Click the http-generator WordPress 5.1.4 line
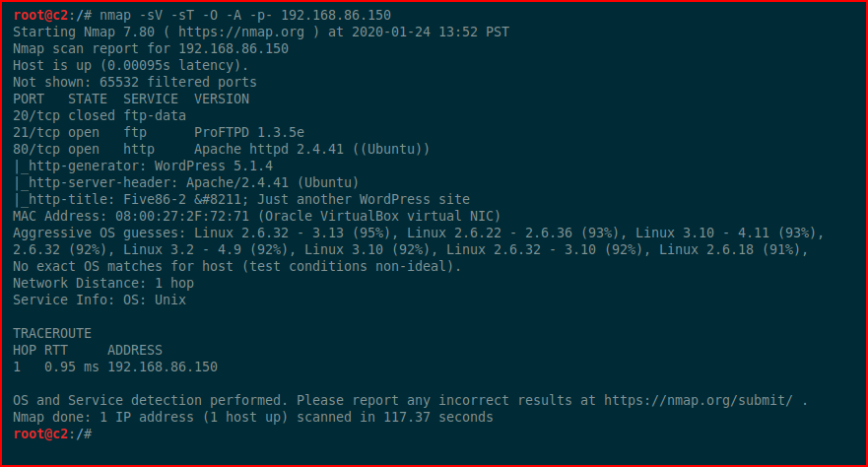Viewport: 868px width, 467px height. coord(143,166)
